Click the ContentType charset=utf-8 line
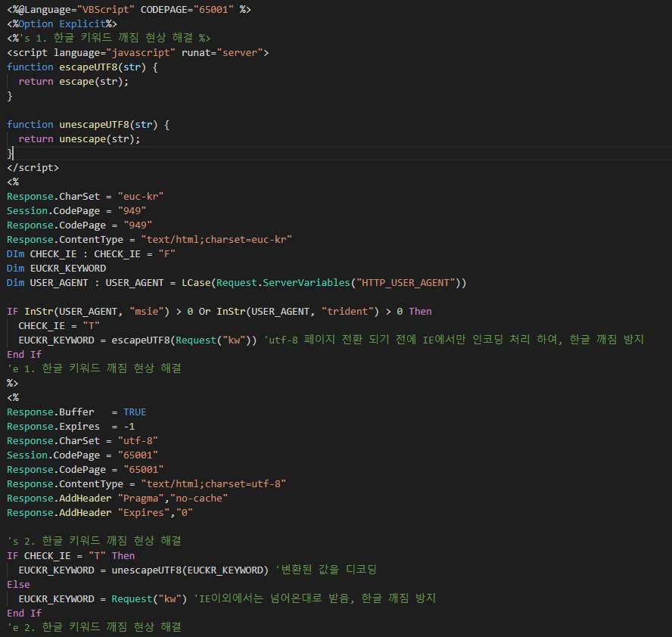 pyautogui.click(x=146, y=484)
